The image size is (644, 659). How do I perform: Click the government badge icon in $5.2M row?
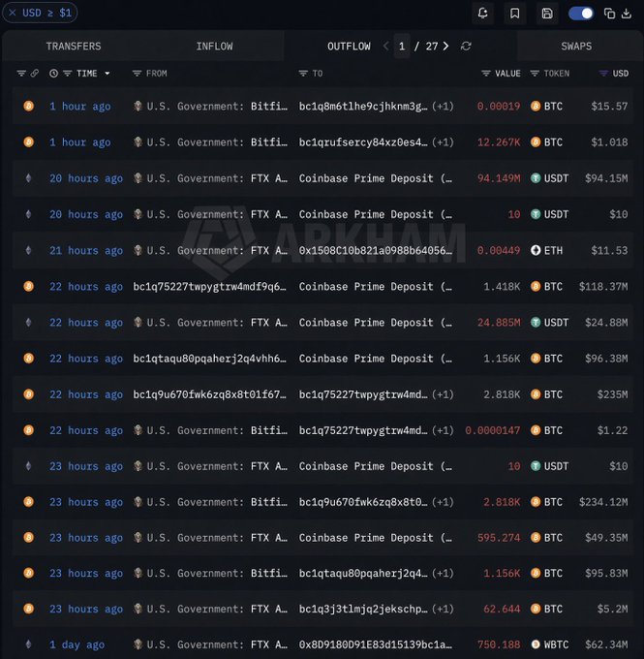click(x=138, y=609)
